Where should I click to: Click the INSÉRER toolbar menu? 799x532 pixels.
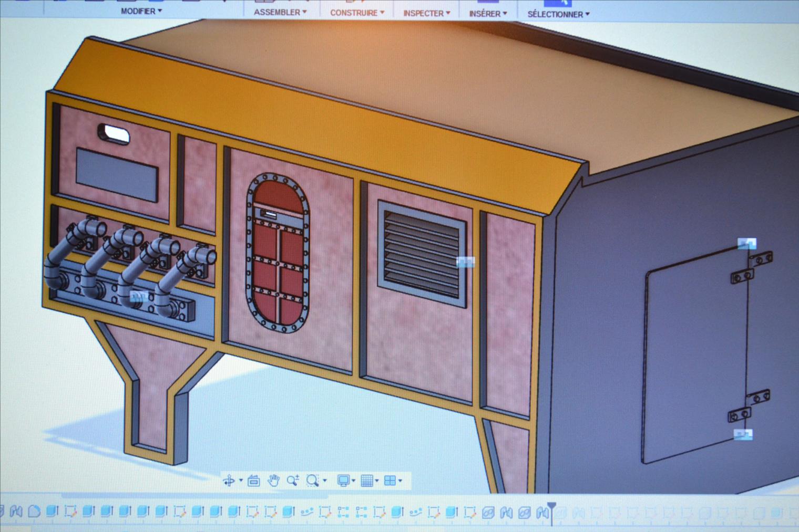pos(488,14)
